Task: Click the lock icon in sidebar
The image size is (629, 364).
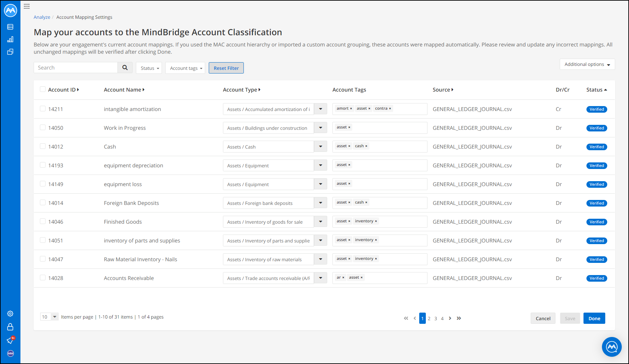Action: [10, 327]
